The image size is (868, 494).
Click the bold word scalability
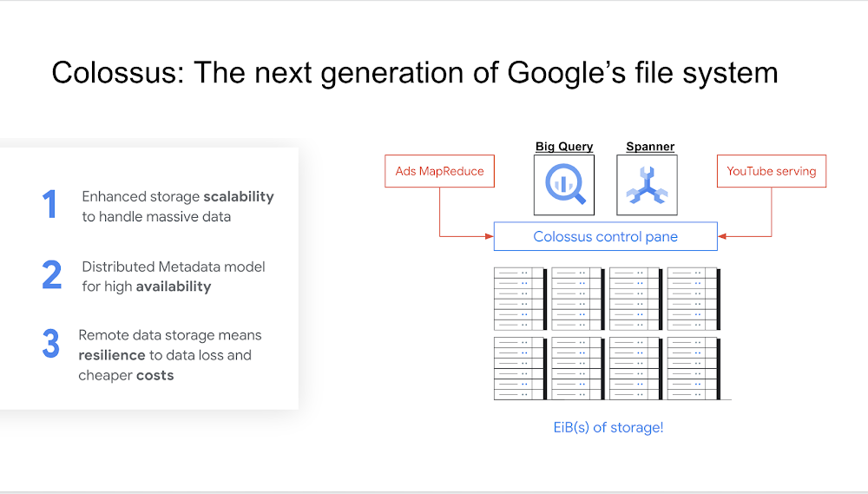tap(239, 196)
